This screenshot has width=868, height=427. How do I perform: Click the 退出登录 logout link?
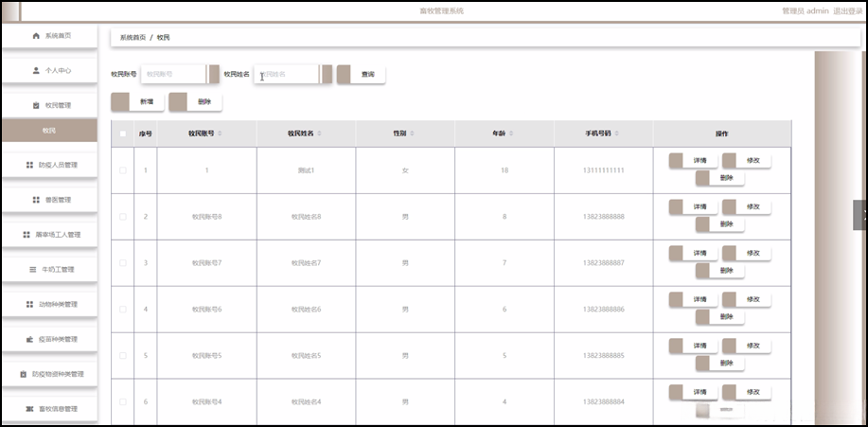pos(847,10)
